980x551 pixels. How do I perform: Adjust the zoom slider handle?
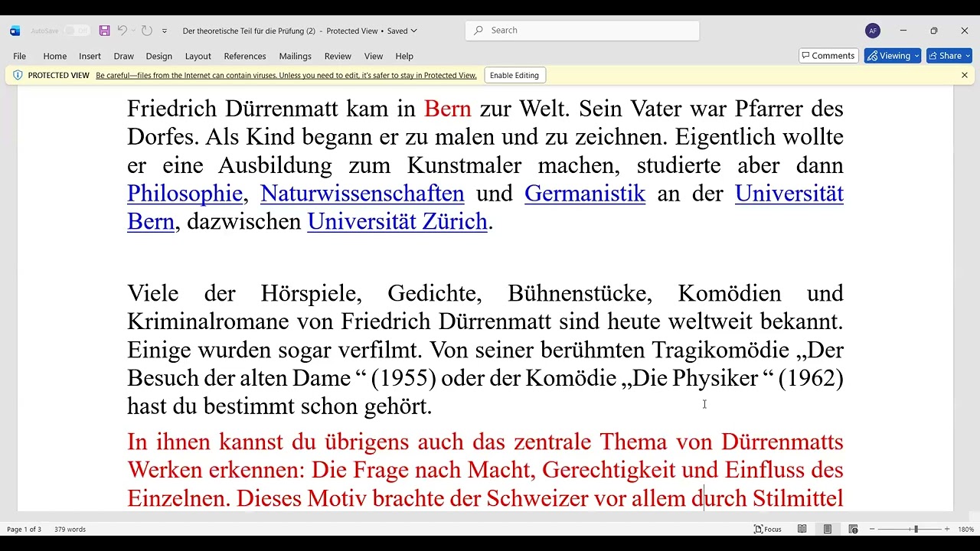(x=916, y=529)
